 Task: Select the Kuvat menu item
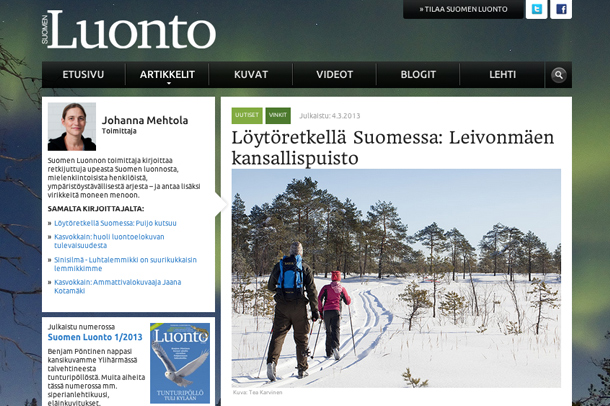251,74
